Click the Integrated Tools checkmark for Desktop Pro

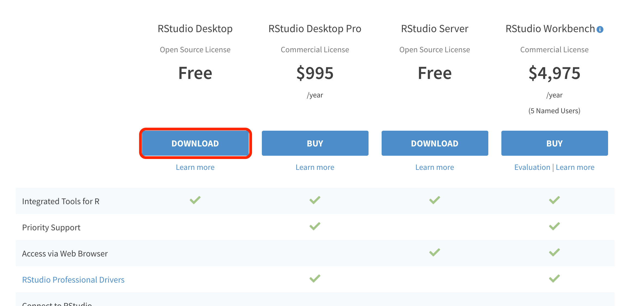315,200
